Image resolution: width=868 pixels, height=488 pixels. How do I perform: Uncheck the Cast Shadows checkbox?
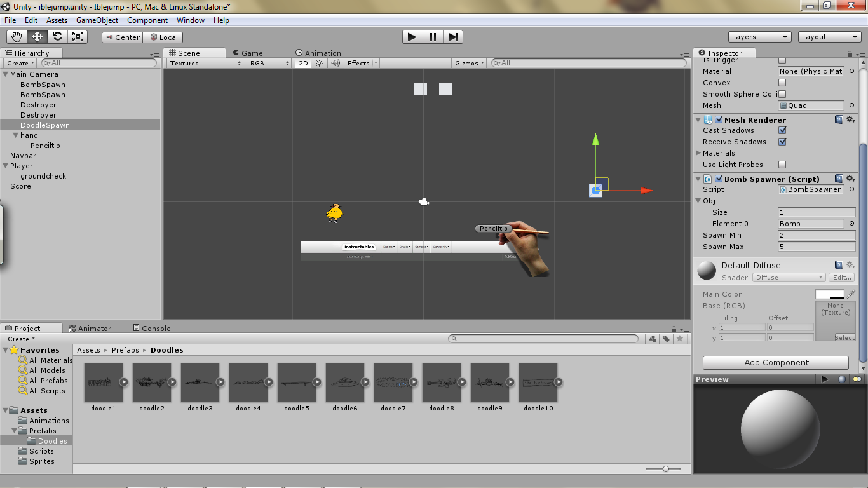782,130
